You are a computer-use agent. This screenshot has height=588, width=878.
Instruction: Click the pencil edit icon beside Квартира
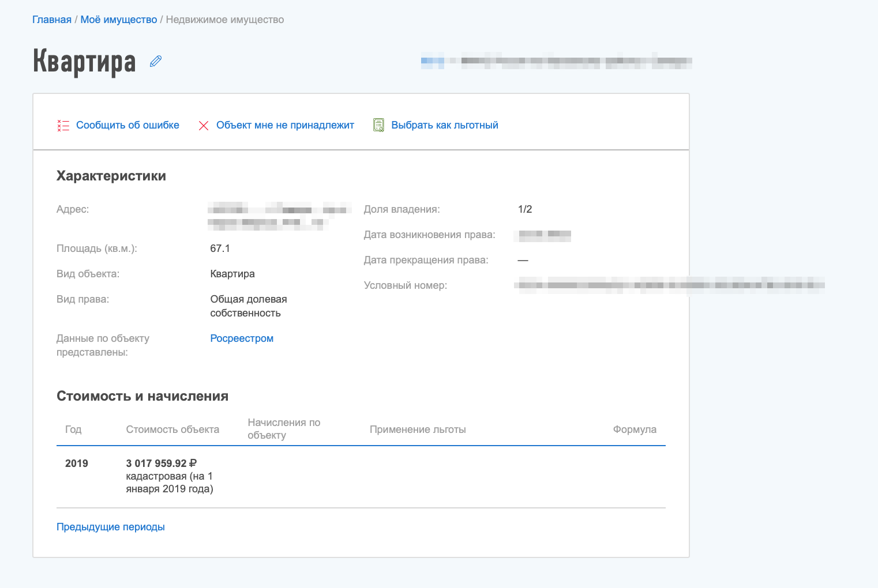(x=156, y=61)
